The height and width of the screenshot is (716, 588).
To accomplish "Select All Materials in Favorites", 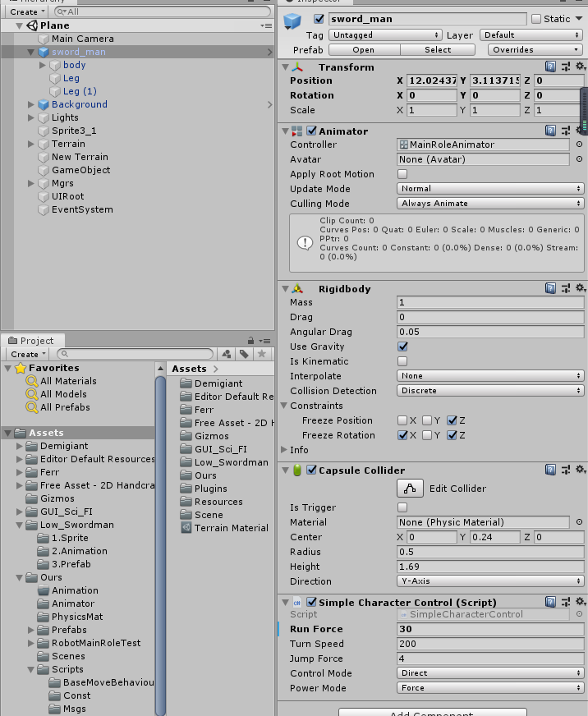I will [x=68, y=381].
